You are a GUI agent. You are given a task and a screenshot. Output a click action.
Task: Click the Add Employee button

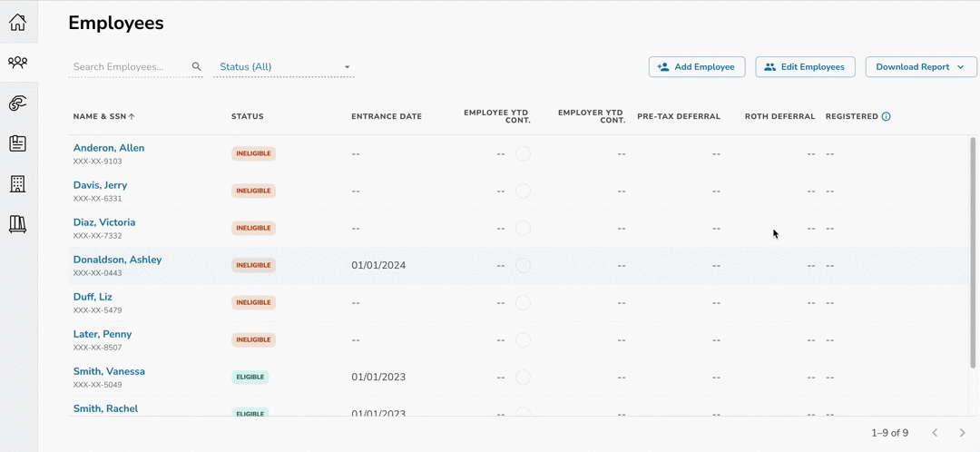coord(697,67)
